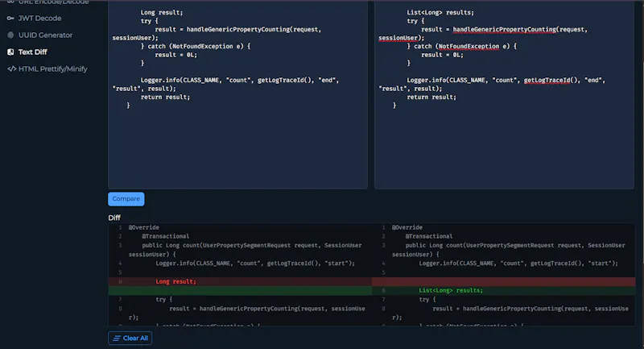Click added line 'List<Long> results;' in the diff
The width and height of the screenshot is (644, 349).
451,290
